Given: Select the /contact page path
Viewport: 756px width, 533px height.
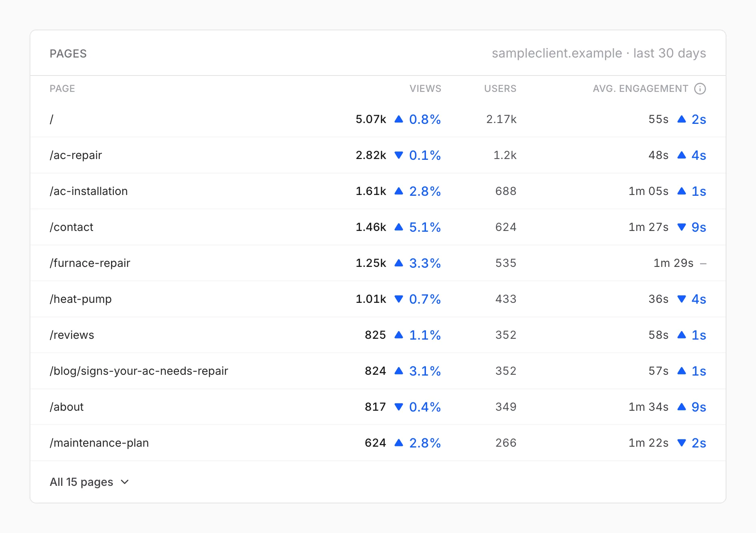Looking at the screenshot, I should [72, 227].
